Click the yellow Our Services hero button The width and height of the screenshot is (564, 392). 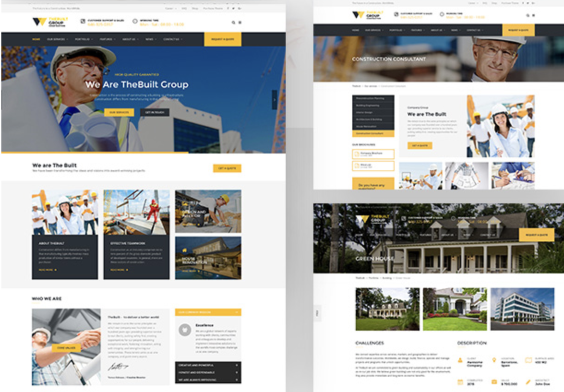[x=119, y=113]
